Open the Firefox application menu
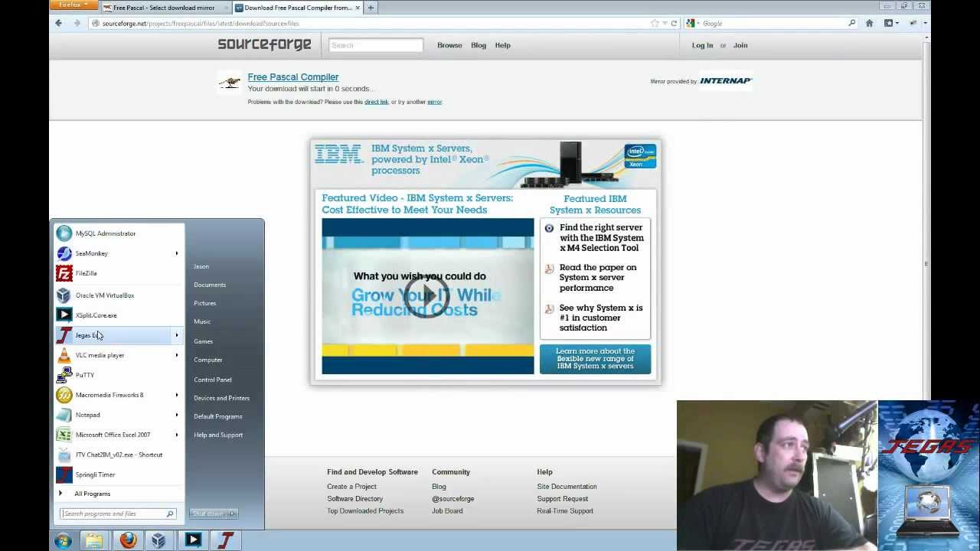The image size is (980, 551). point(74,5)
